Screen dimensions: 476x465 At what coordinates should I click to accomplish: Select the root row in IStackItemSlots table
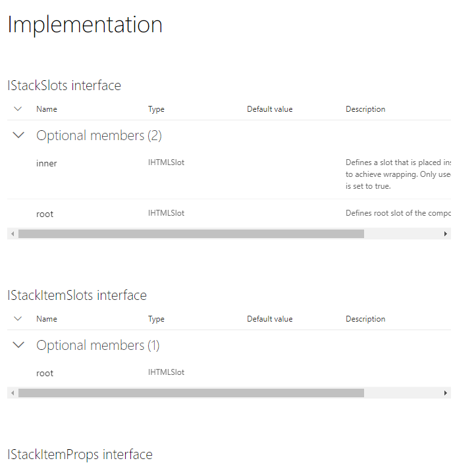(229, 373)
